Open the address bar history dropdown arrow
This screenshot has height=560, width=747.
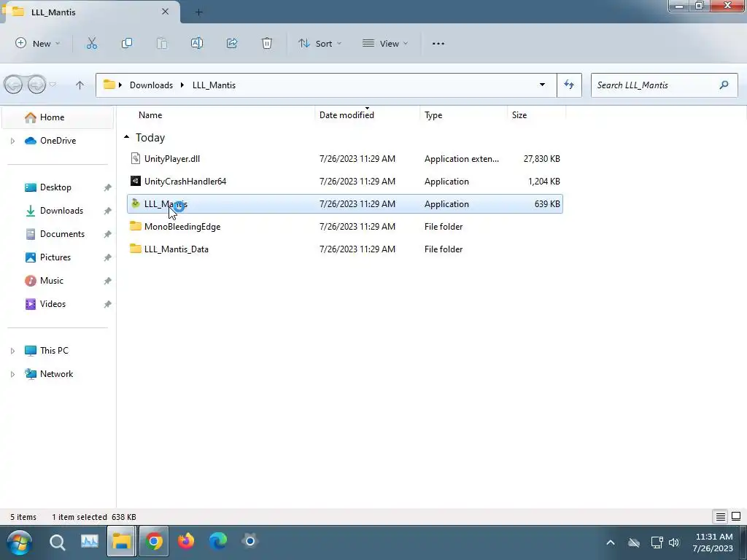pyautogui.click(x=542, y=85)
